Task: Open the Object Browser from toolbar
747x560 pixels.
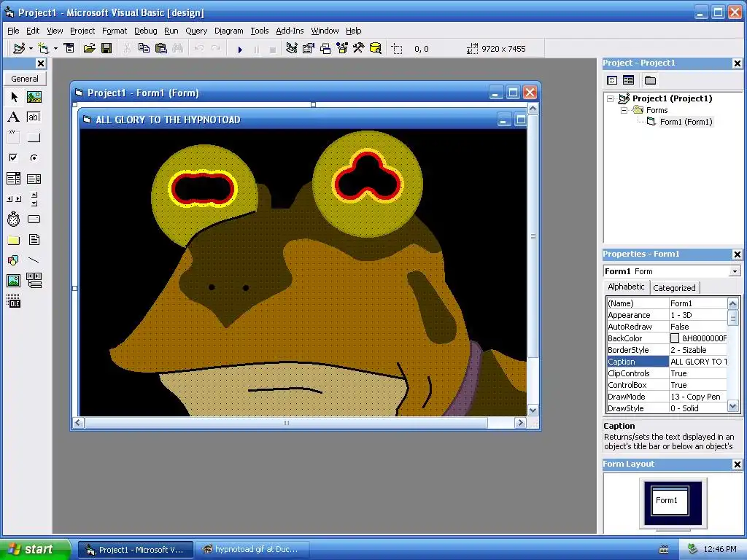Action: 342,49
